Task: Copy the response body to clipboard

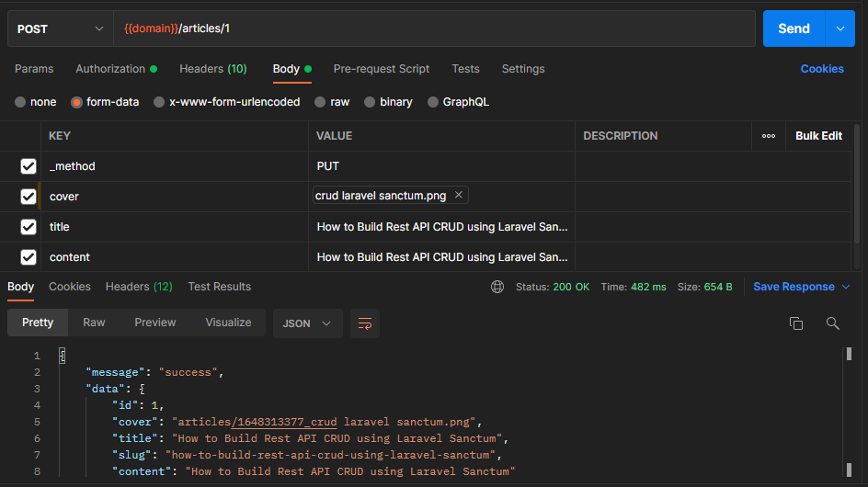Action: coord(796,323)
